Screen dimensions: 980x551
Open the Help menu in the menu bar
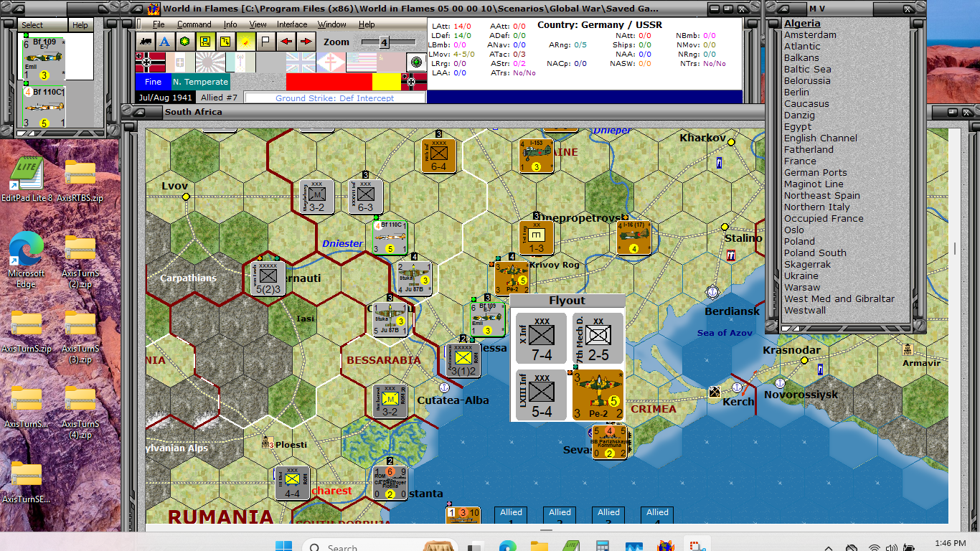(x=367, y=24)
